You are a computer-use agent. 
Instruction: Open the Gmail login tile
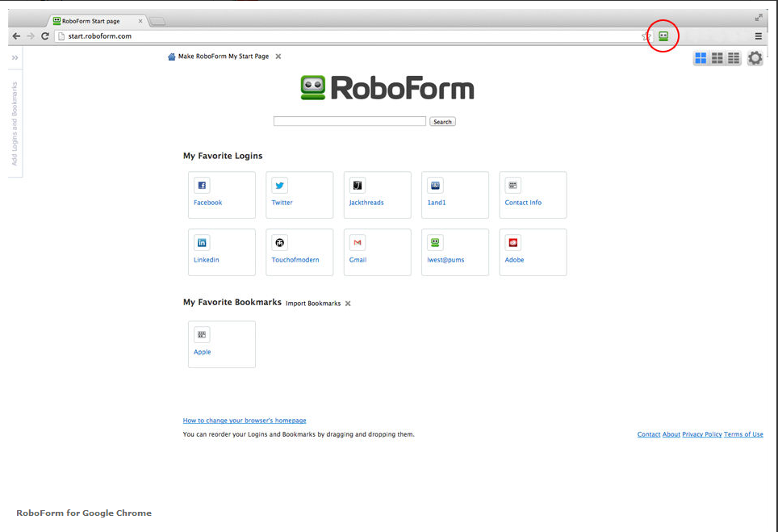378,252
